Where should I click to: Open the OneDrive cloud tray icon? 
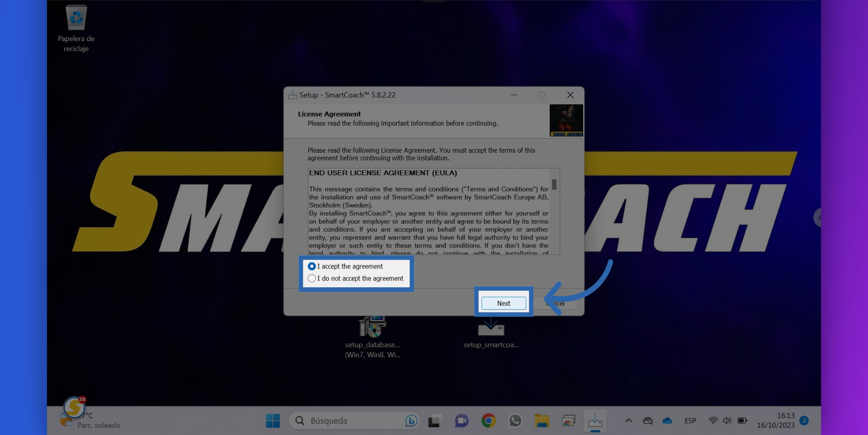(667, 421)
